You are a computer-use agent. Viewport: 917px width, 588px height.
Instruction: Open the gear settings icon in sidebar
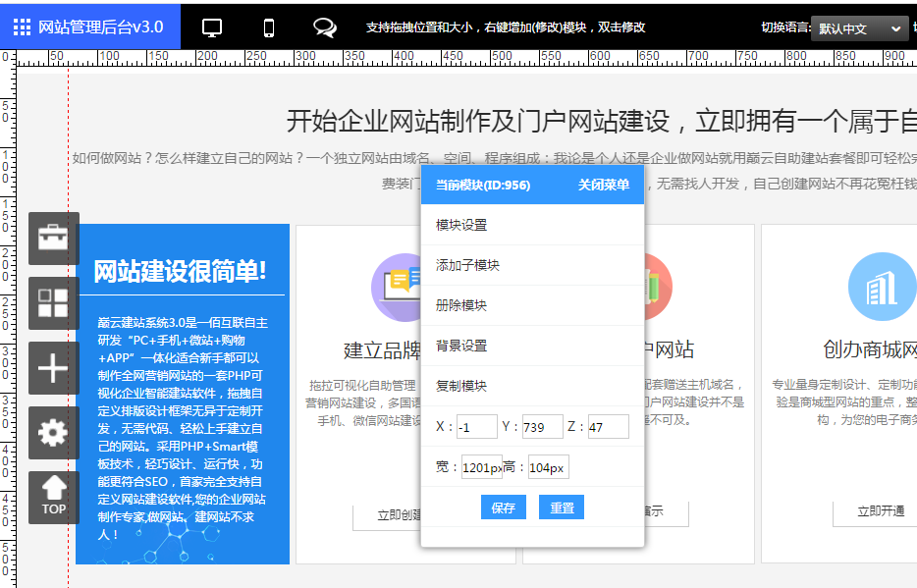53,433
